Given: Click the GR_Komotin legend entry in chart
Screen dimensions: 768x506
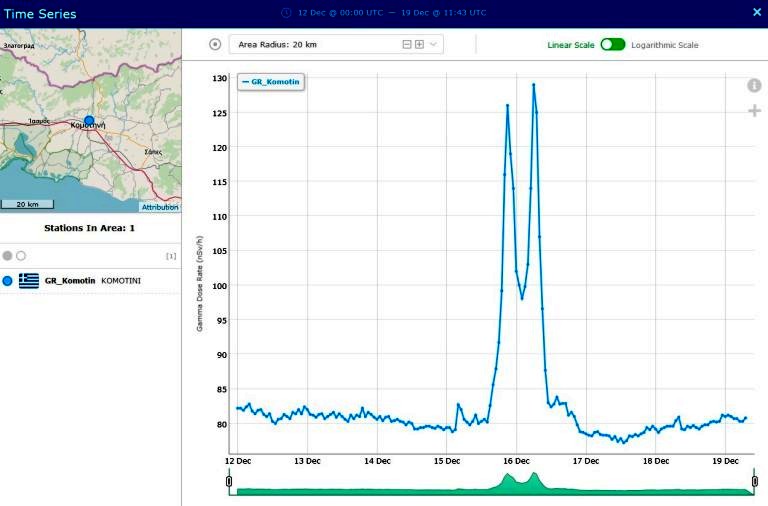Looking at the screenshot, I should point(271,81).
